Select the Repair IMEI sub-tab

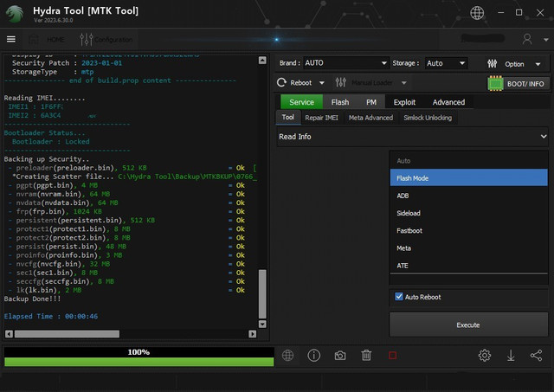coord(321,118)
